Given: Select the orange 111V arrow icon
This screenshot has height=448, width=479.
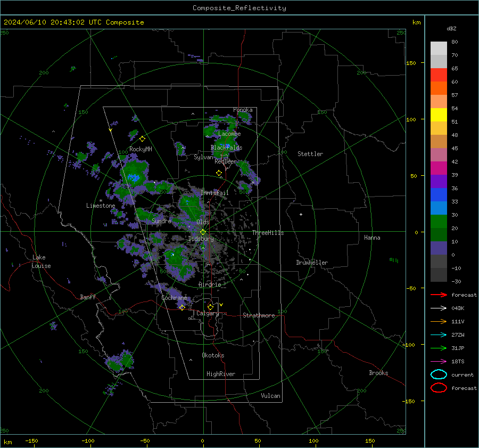Looking at the screenshot, I should coord(439,321).
